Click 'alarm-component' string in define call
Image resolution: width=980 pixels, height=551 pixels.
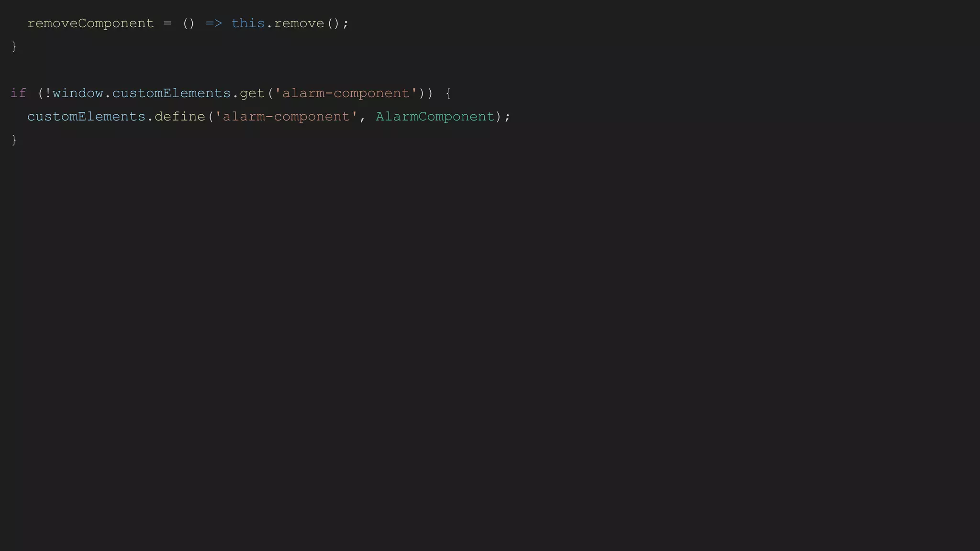click(x=286, y=117)
